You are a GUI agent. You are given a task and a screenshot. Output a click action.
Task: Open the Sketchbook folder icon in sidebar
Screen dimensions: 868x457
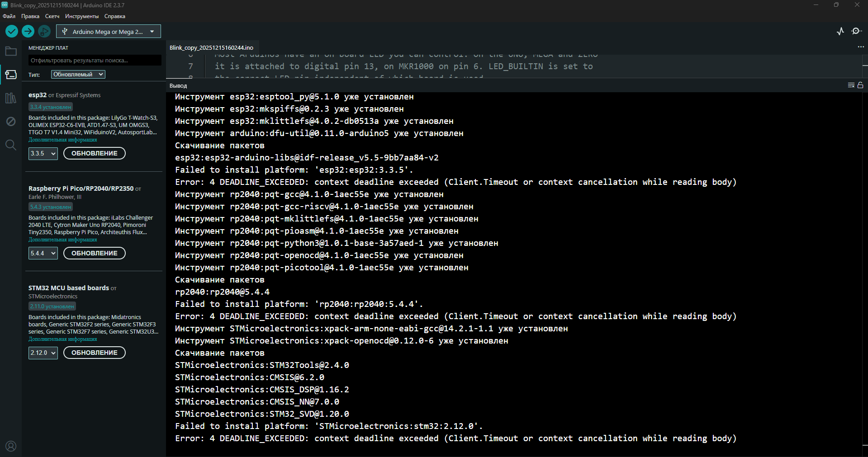click(x=11, y=51)
